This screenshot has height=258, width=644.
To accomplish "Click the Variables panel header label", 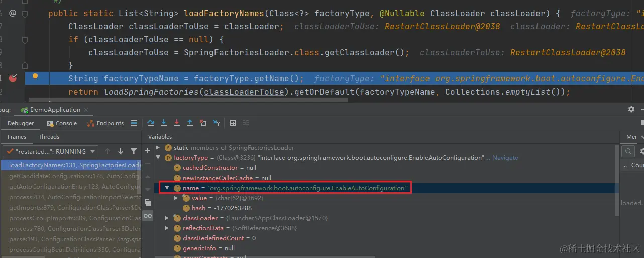I will [160, 137].
